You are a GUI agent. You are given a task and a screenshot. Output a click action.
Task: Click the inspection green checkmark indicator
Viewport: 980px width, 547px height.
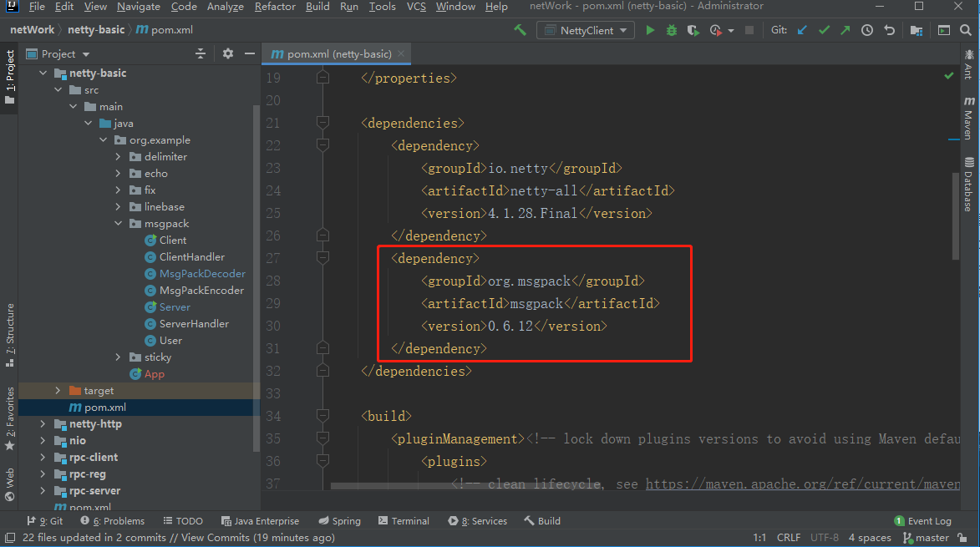point(949,75)
